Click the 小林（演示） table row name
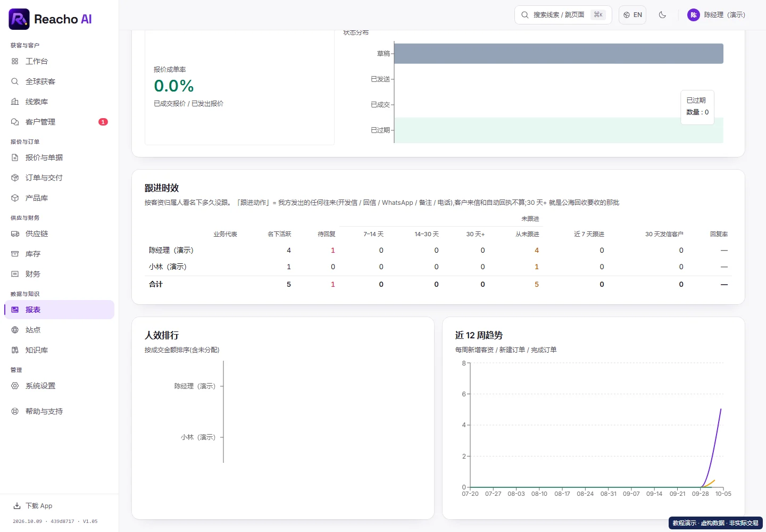 pos(168,267)
